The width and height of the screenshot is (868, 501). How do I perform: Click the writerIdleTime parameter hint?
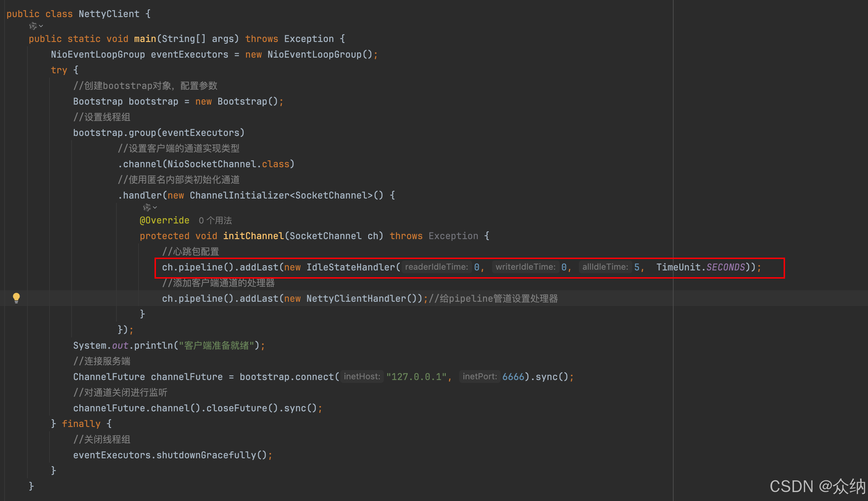pos(525,267)
